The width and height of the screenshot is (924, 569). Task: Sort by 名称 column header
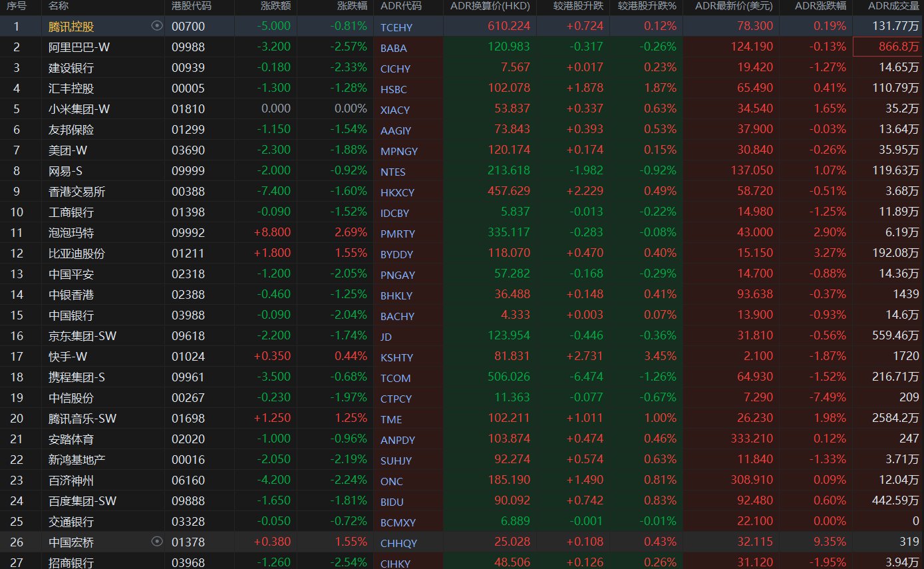pyautogui.click(x=59, y=6)
